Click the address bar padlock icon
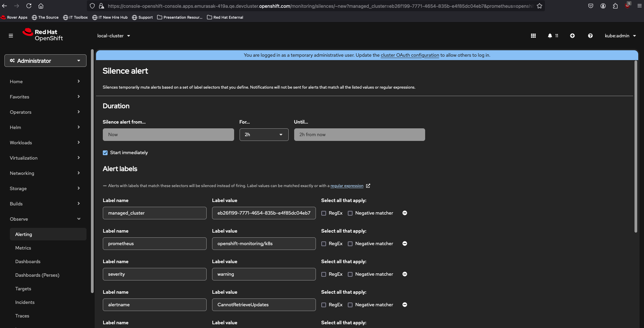The width and height of the screenshot is (644, 328). coord(101,6)
